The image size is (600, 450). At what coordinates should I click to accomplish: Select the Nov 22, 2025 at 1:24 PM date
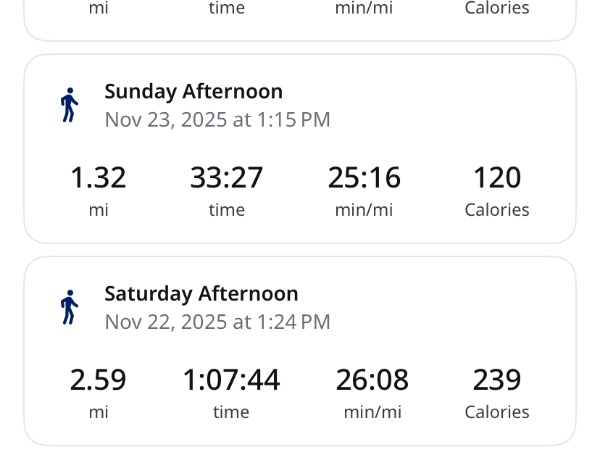[217, 322]
